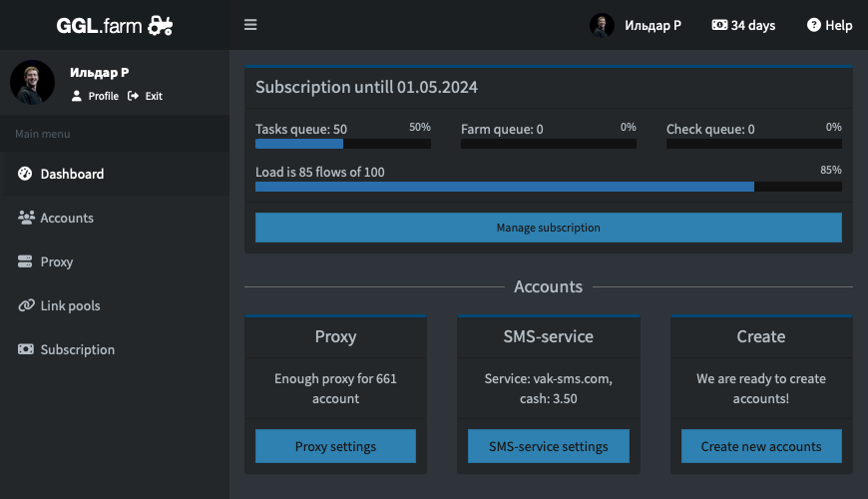Click the Accounts people icon

click(26, 218)
